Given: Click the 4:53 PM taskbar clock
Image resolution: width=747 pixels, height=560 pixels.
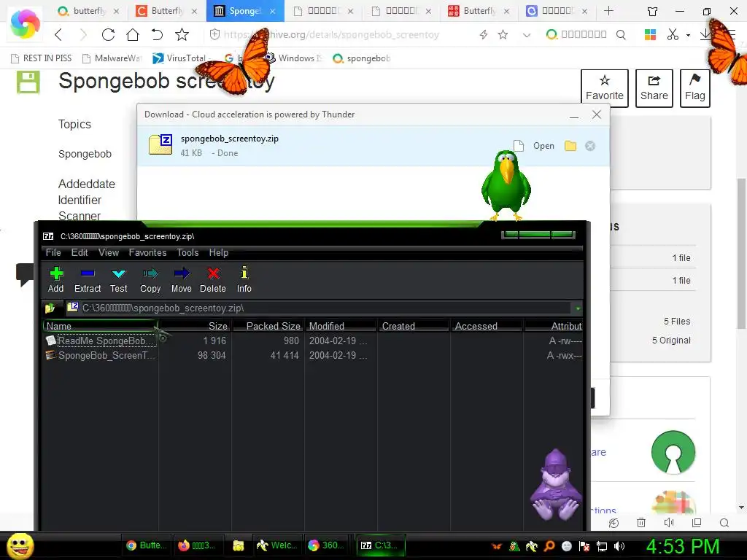Looking at the screenshot, I should pos(682,546).
